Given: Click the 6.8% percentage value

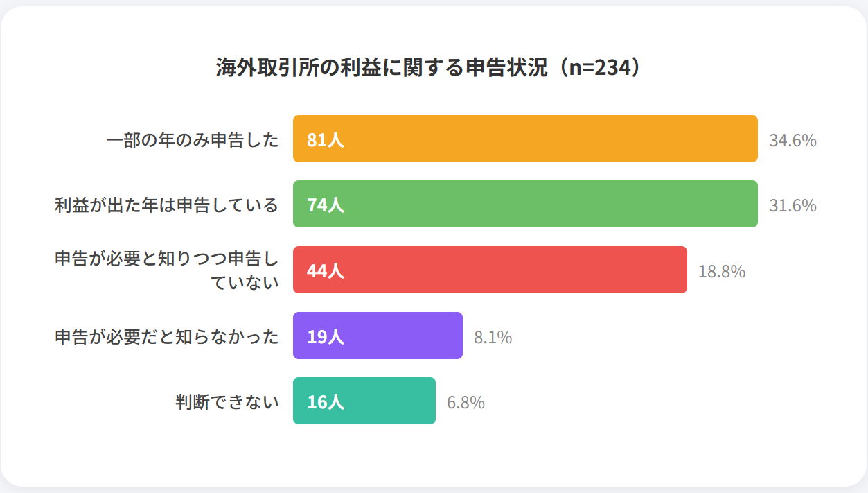Looking at the screenshot, I should [x=466, y=403].
